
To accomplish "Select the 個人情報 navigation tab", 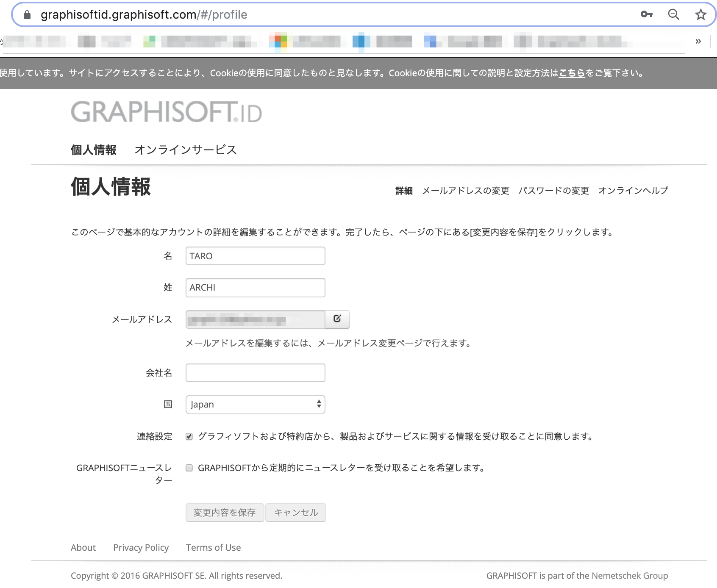I will pos(94,150).
